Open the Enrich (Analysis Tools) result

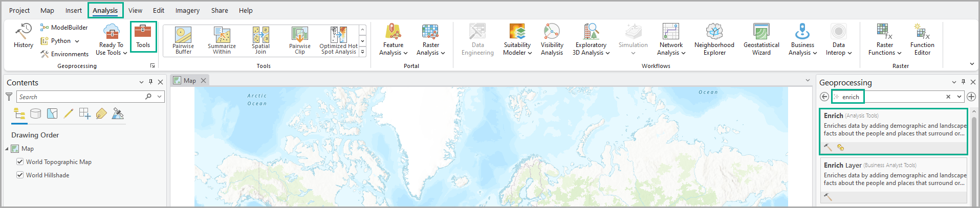894,131
